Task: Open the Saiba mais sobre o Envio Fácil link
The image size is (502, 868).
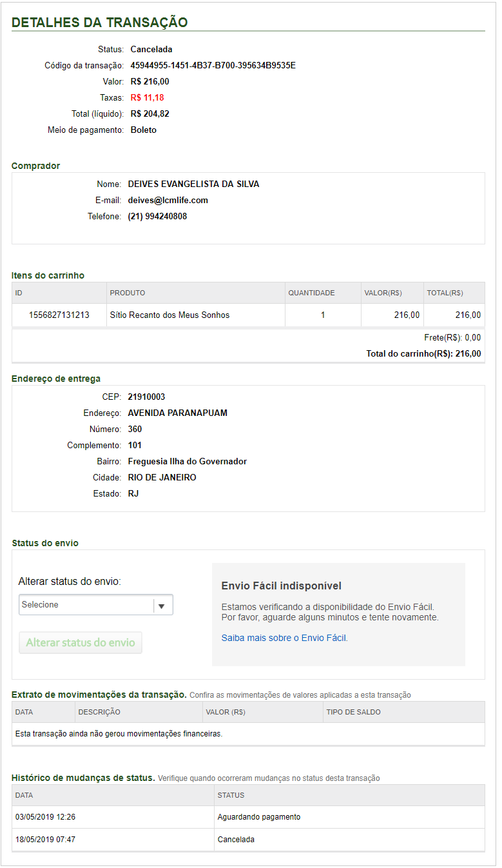Action: coord(284,638)
